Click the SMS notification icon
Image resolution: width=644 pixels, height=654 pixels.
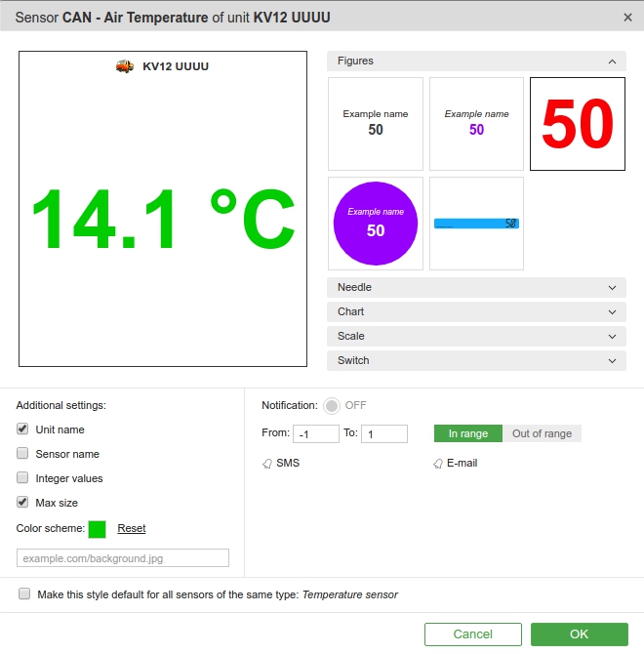pyautogui.click(x=267, y=464)
